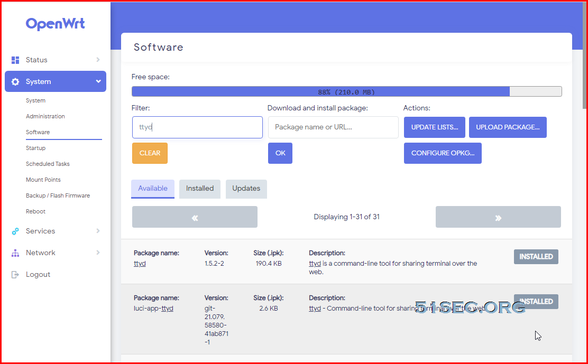Expand the Services menu chevron

click(98, 231)
